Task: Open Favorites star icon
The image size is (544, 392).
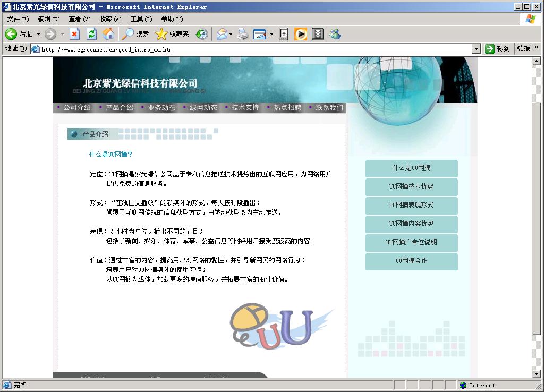Action: 161,34
